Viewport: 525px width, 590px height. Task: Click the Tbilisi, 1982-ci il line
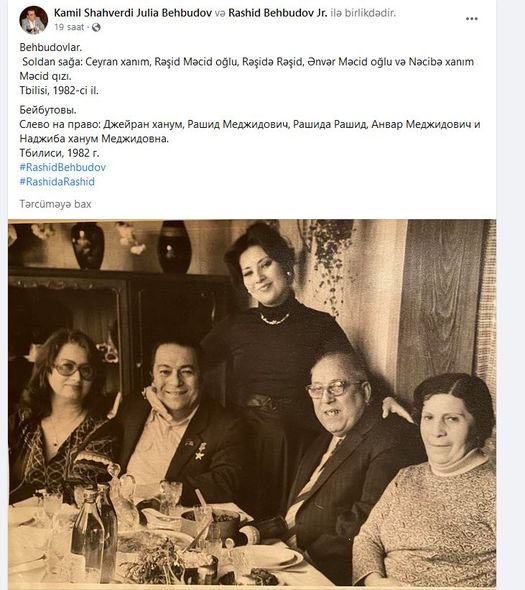(59, 91)
